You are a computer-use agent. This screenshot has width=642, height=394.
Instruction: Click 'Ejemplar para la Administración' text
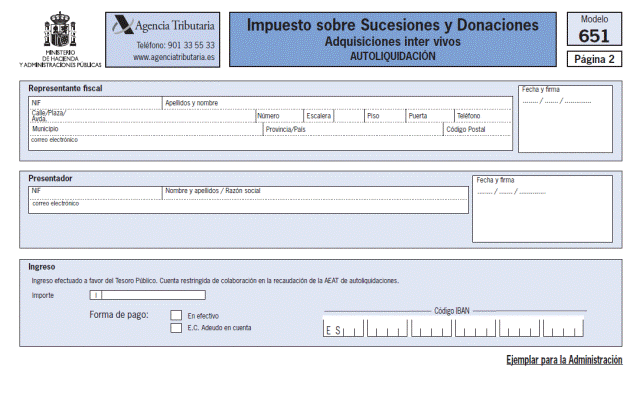coord(564,360)
